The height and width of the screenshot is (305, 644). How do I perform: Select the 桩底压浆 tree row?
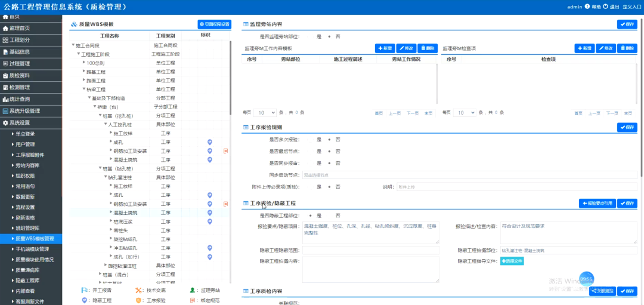[150, 221]
